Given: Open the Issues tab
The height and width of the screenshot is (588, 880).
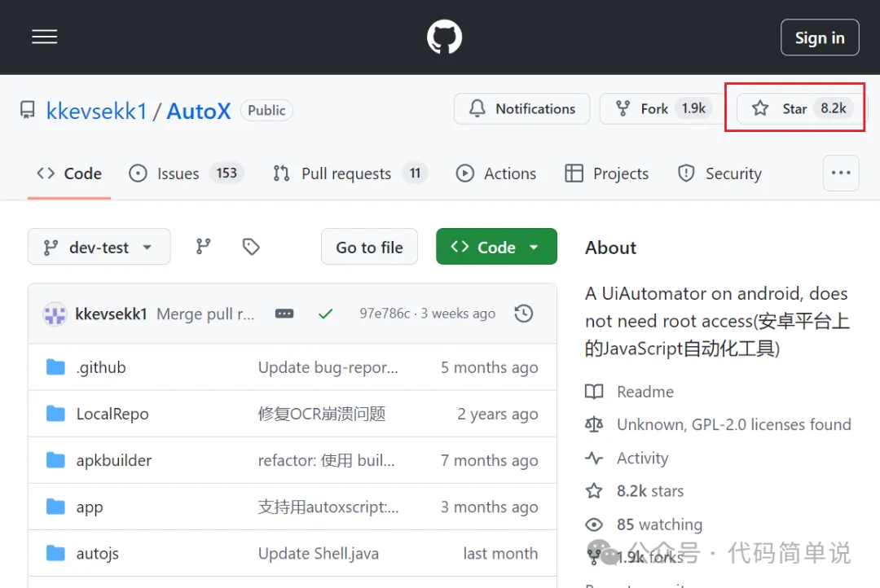Looking at the screenshot, I should [186, 173].
